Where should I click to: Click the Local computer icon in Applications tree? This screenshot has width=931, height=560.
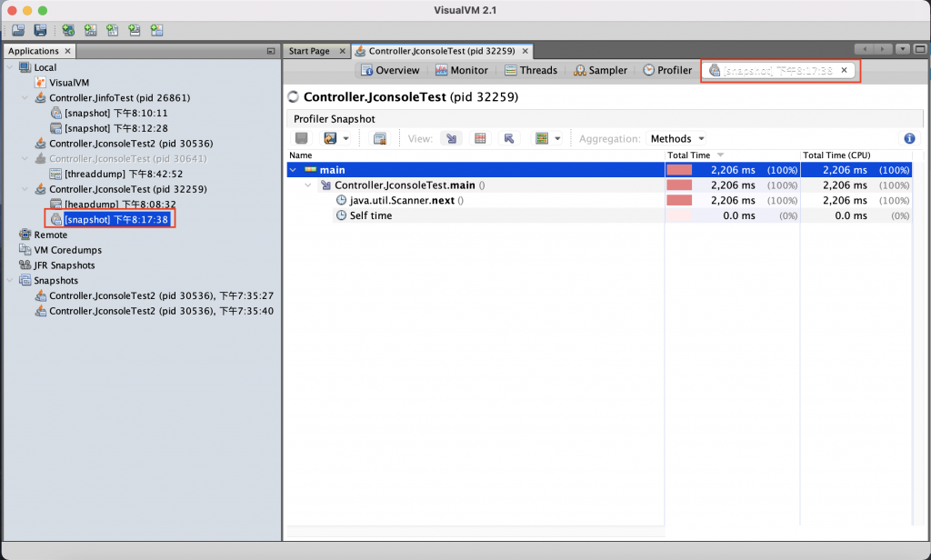(25, 67)
